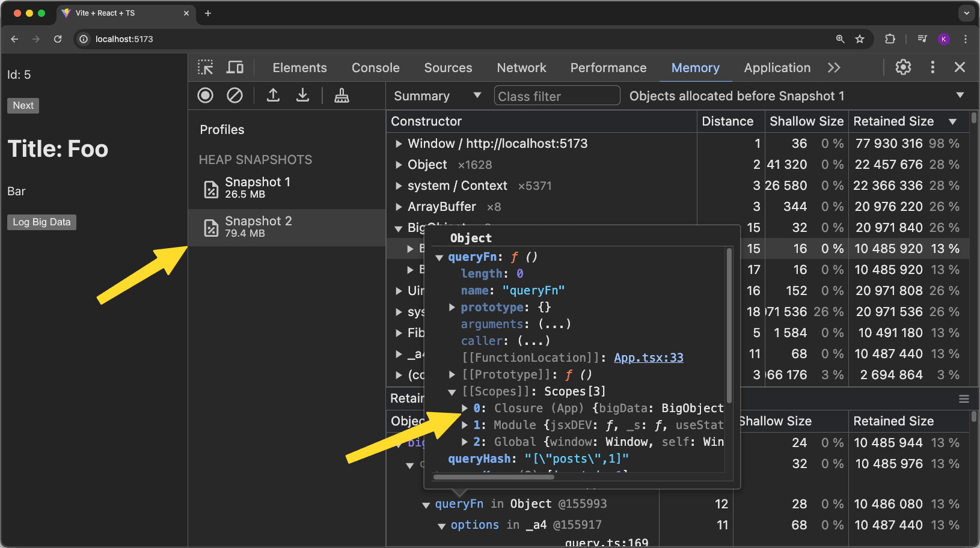
Task: Switch to the Application tab
Action: pos(777,68)
